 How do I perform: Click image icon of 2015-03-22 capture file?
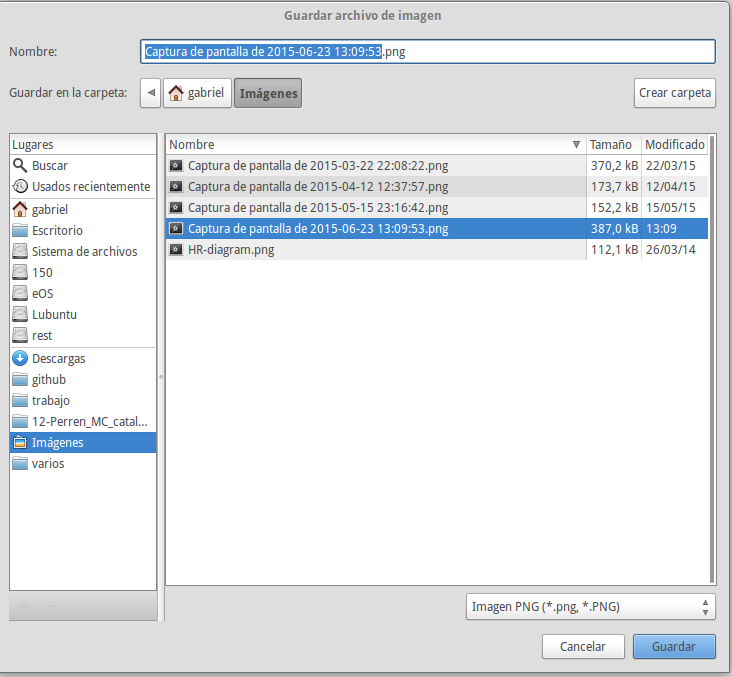176,165
